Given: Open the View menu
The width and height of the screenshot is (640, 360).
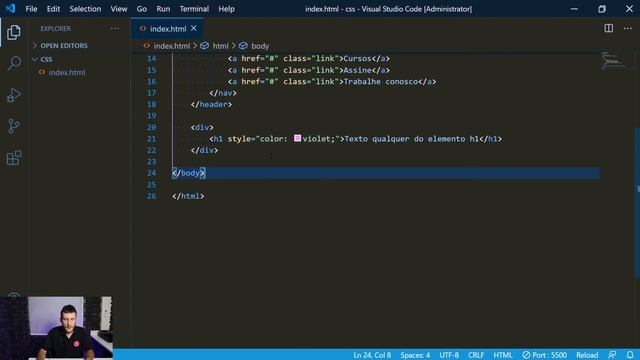Looking at the screenshot, I should tap(119, 9).
